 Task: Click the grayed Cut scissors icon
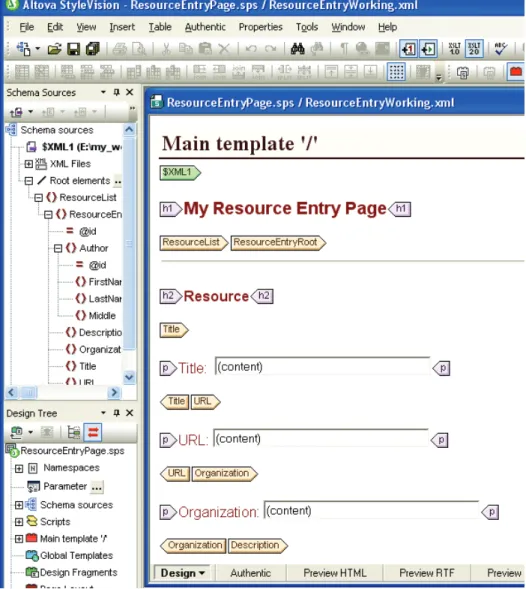pyautogui.click(x=166, y=49)
